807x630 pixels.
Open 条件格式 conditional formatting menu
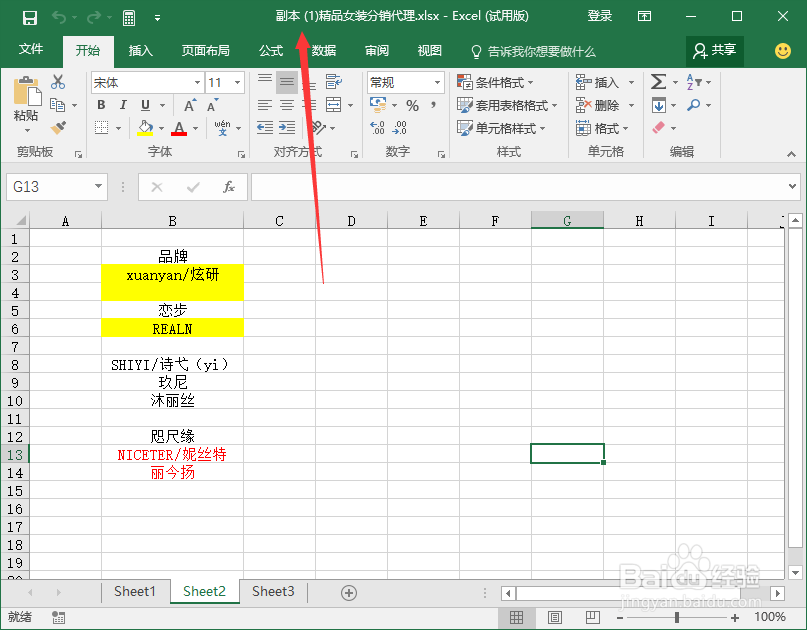click(495, 82)
